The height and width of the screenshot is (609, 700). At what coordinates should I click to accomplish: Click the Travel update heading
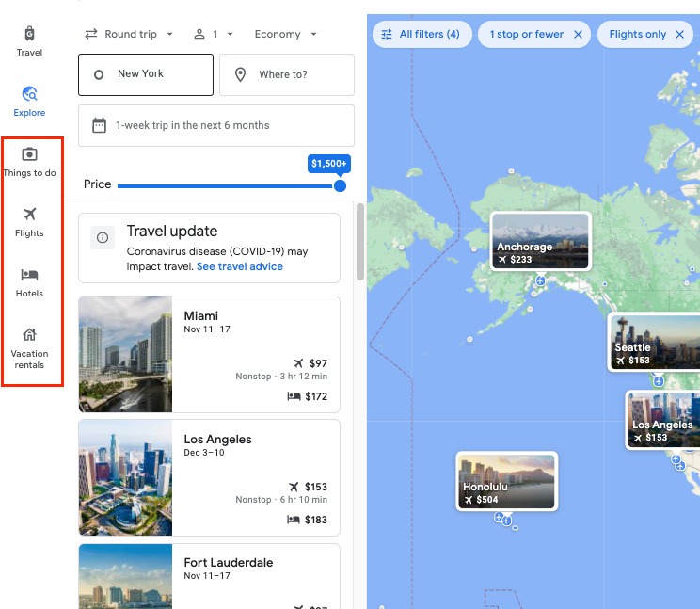click(172, 231)
